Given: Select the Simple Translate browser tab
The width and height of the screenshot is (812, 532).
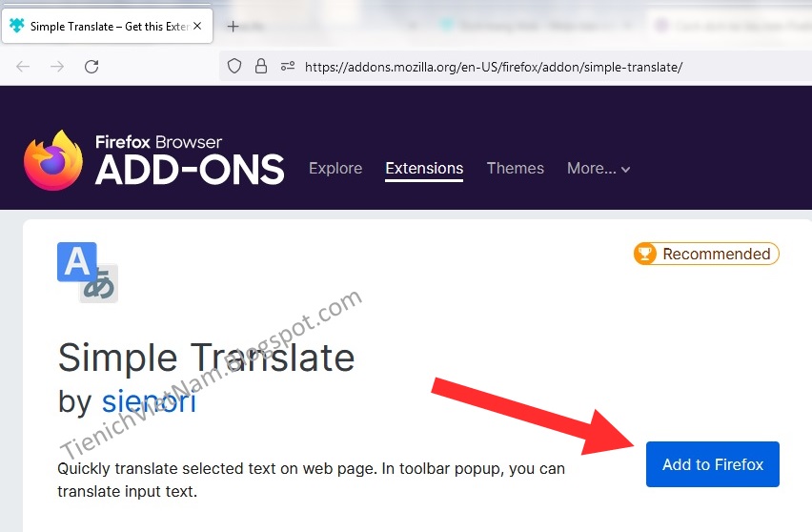Looking at the screenshot, I should [x=107, y=26].
